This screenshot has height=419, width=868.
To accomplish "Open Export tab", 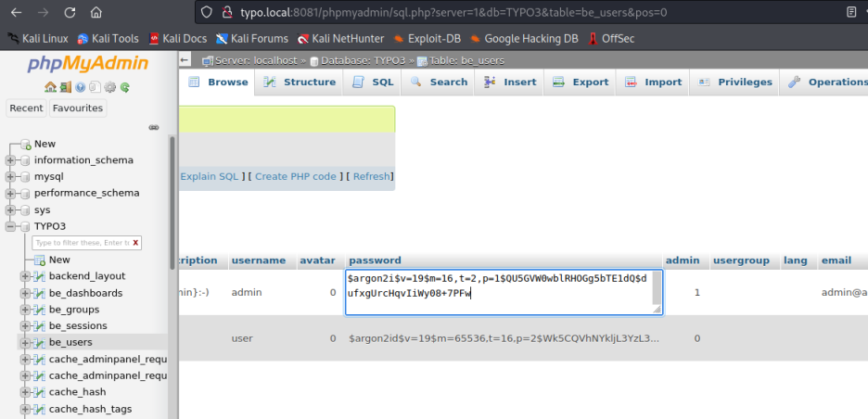I will pos(580,82).
